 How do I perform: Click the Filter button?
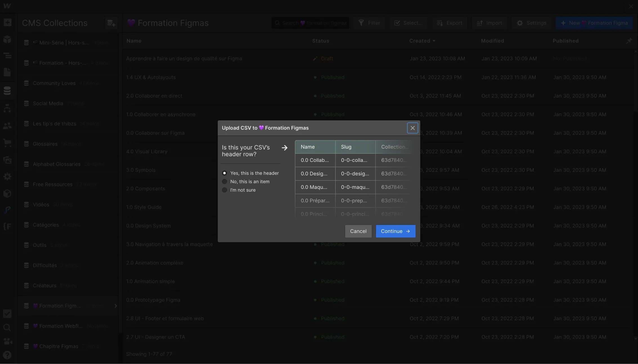pyautogui.click(x=369, y=23)
